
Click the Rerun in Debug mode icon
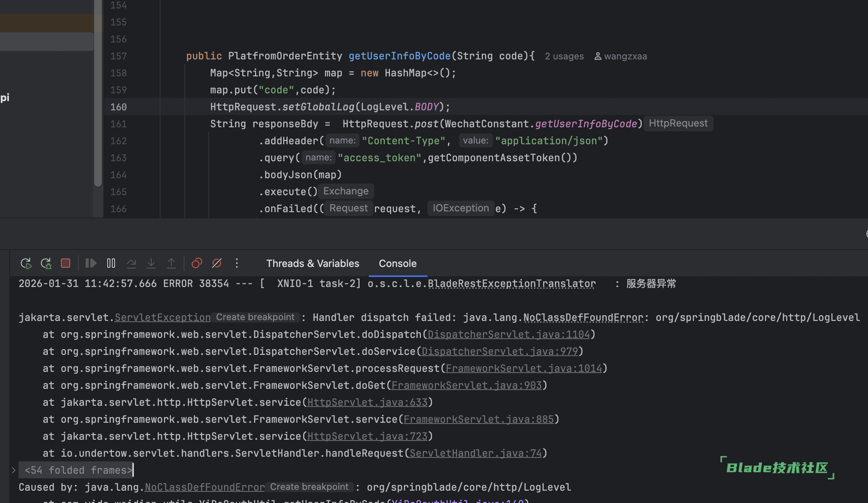click(x=46, y=263)
